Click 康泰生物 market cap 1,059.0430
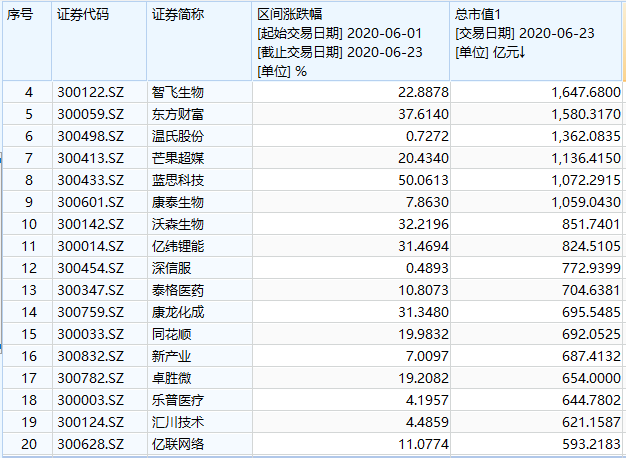626x458 pixels. [x=586, y=202]
